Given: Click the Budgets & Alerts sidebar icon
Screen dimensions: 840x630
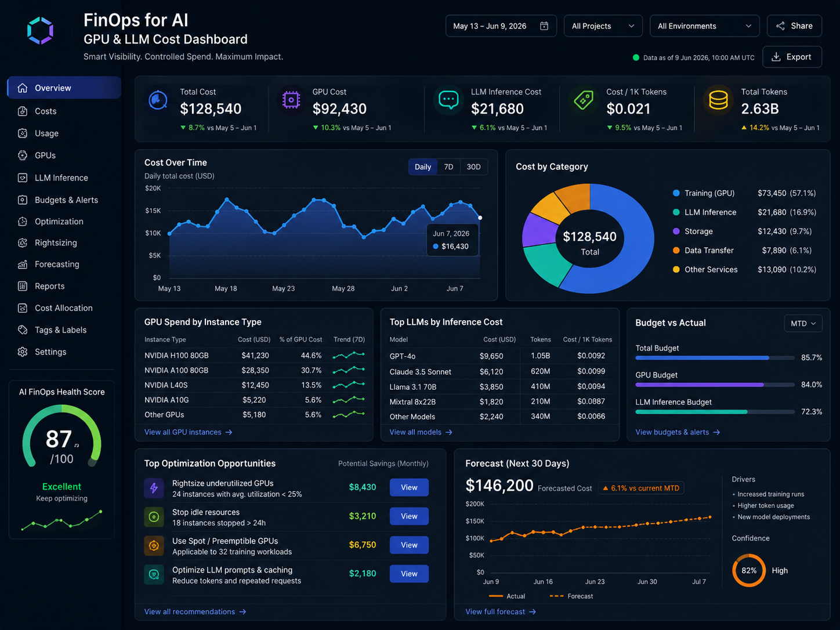Looking at the screenshot, I should [x=23, y=200].
